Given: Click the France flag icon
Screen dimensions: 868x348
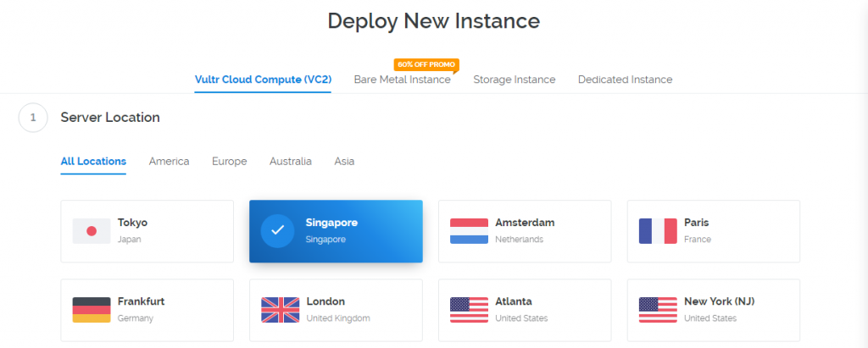Looking at the screenshot, I should (x=658, y=230).
